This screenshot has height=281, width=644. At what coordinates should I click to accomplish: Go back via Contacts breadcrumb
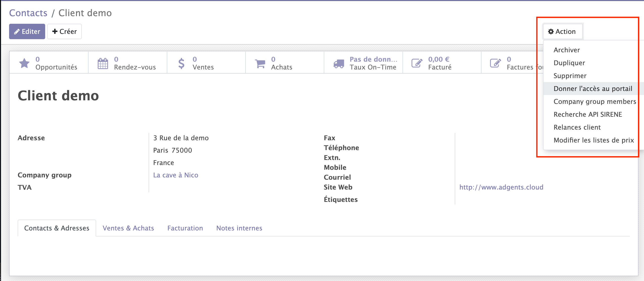[28, 13]
